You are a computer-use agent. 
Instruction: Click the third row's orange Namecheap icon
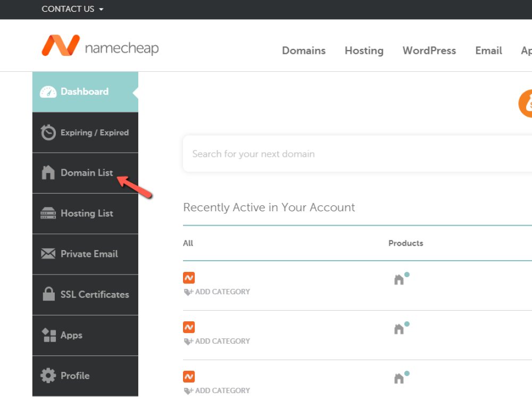click(x=189, y=377)
